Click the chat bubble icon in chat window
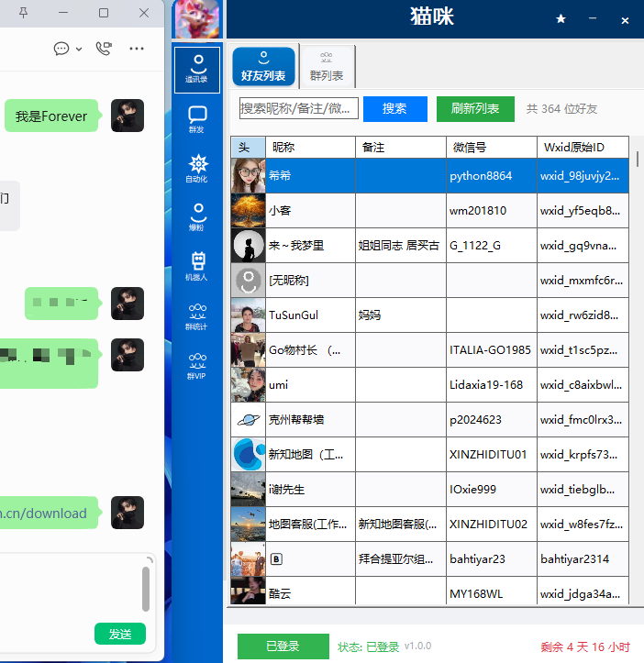Viewport: 644px width, 663px height. [61, 49]
